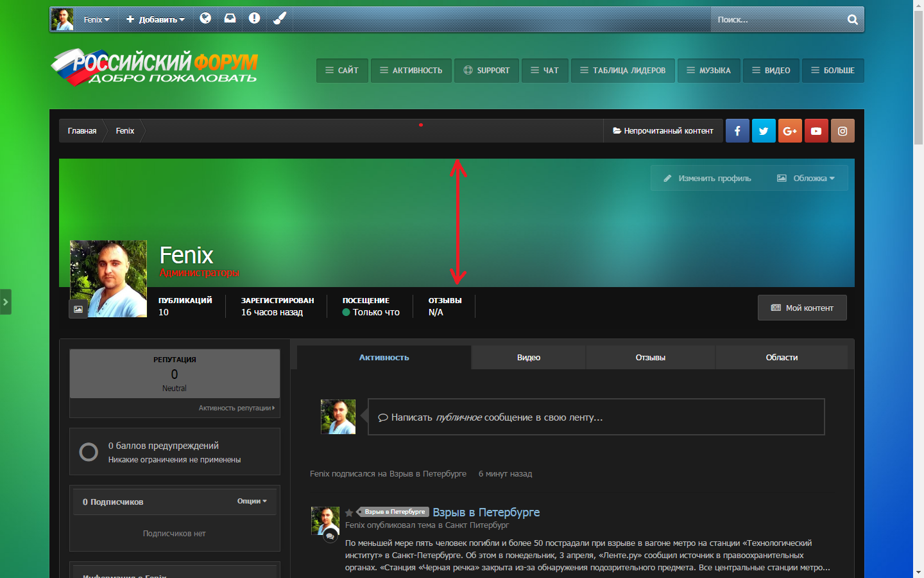The width and height of the screenshot is (924, 578).
Task: Click the Мой контент button
Action: tap(802, 308)
